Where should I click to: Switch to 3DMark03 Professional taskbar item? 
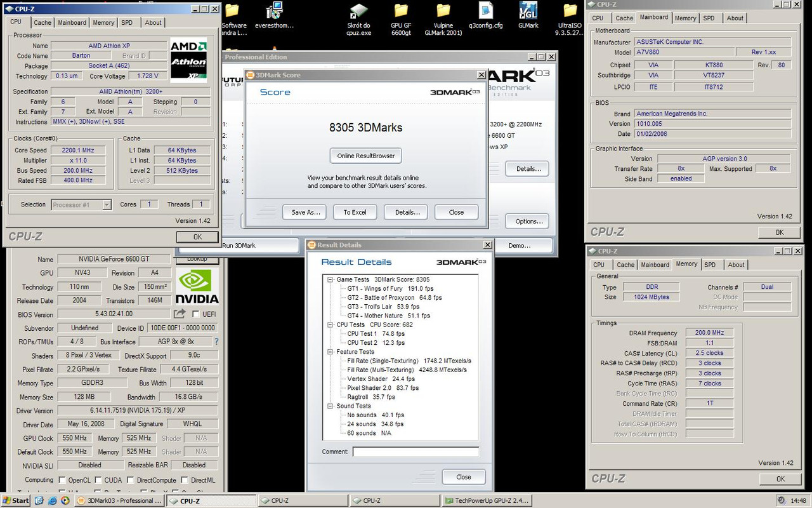[119, 500]
